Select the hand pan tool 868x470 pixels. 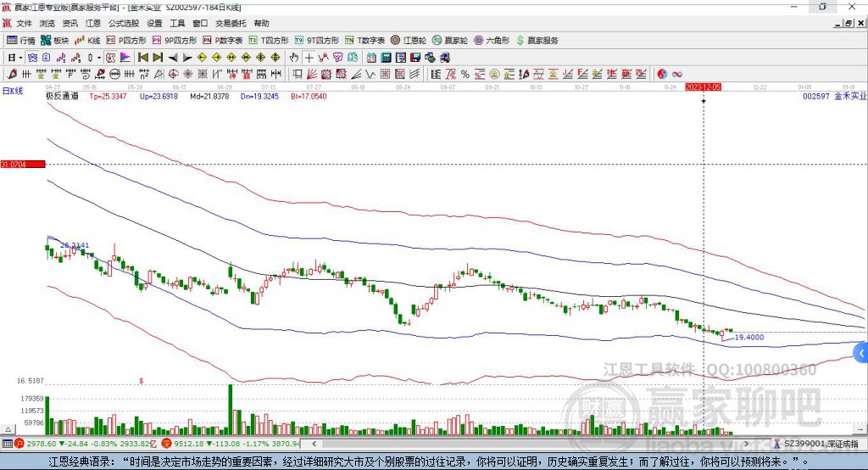pos(294,58)
